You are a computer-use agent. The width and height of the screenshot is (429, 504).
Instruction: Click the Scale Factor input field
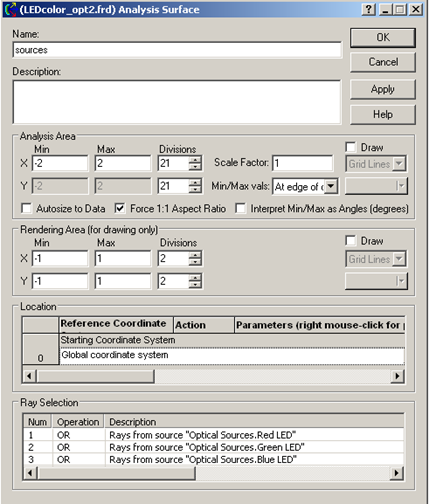pos(303,163)
